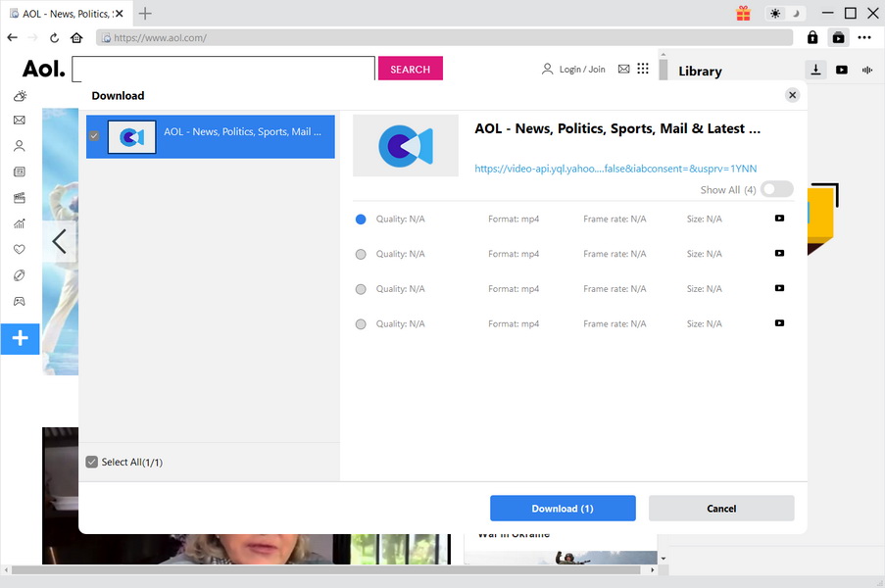This screenshot has height=588, width=885.
Task: Click the blue plus button in sidebar
Action: click(20, 339)
